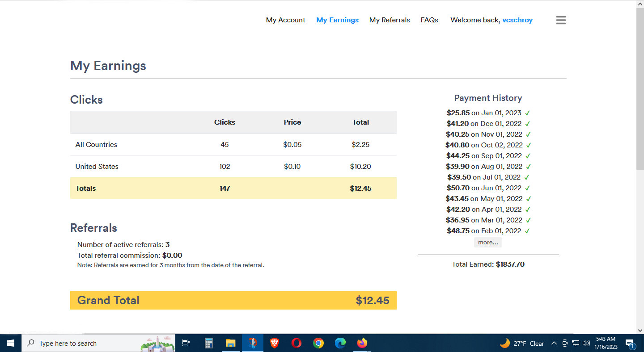The height and width of the screenshot is (352, 644).
Task: Click the All Countries row label
Action: click(96, 145)
